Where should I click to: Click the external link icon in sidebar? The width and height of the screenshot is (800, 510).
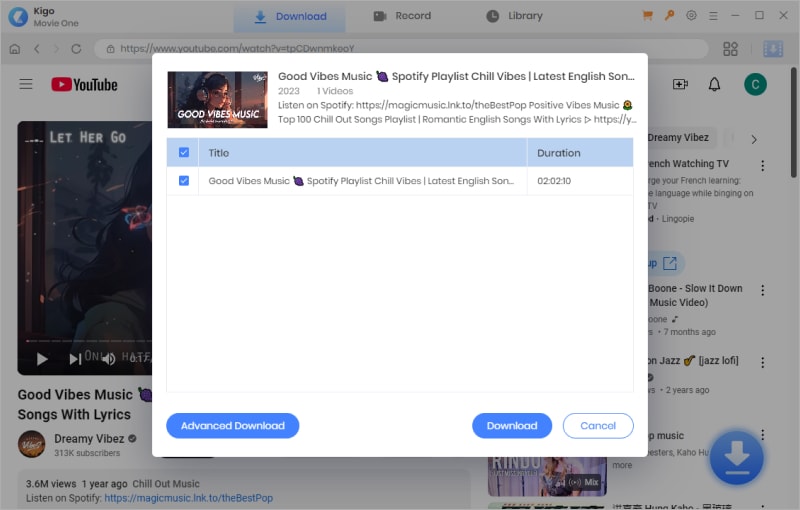pos(669,263)
